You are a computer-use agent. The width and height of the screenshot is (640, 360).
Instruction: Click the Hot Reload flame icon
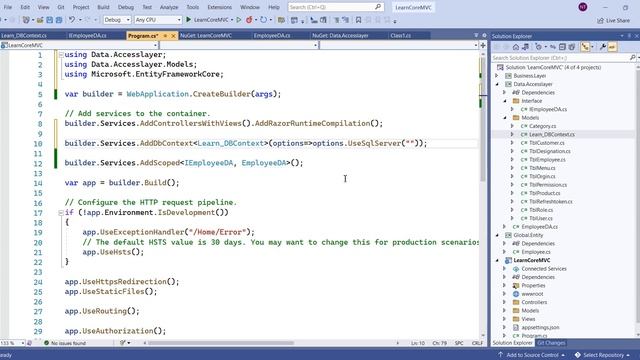click(x=249, y=20)
